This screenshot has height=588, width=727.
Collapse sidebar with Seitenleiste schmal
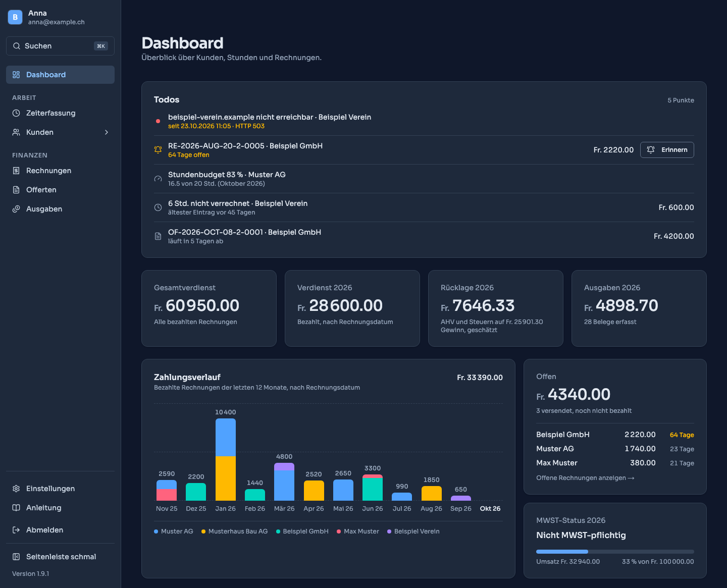click(60, 557)
